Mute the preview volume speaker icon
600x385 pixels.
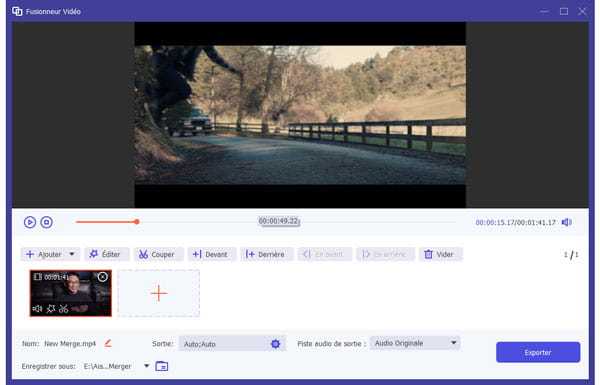click(x=567, y=222)
